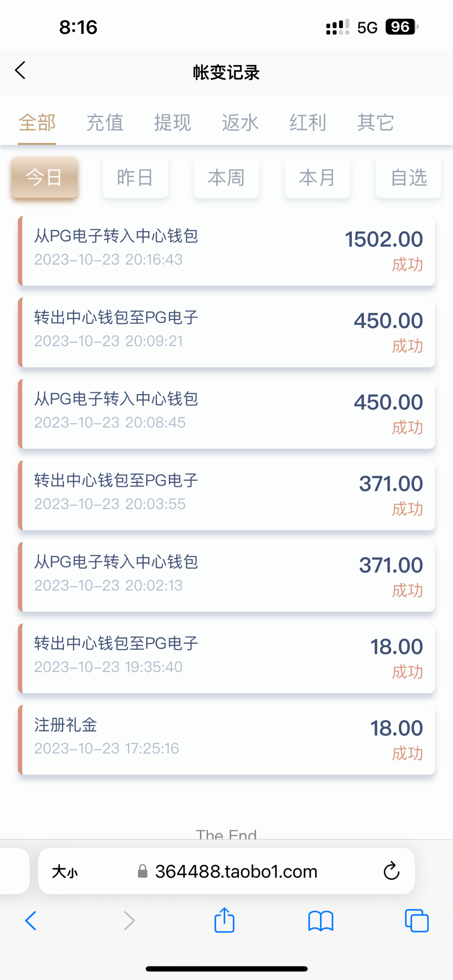Open the 1502.00 transfer record

(226, 251)
